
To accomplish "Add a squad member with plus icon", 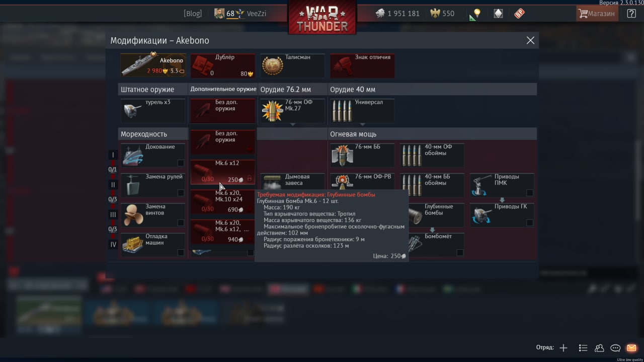I will click(x=563, y=348).
